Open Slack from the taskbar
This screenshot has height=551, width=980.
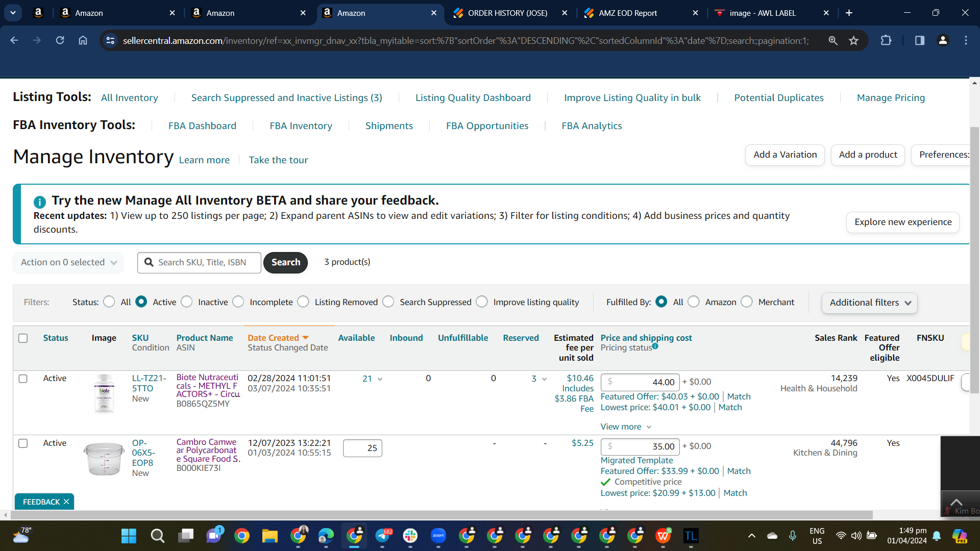pyautogui.click(x=410, y=536)
